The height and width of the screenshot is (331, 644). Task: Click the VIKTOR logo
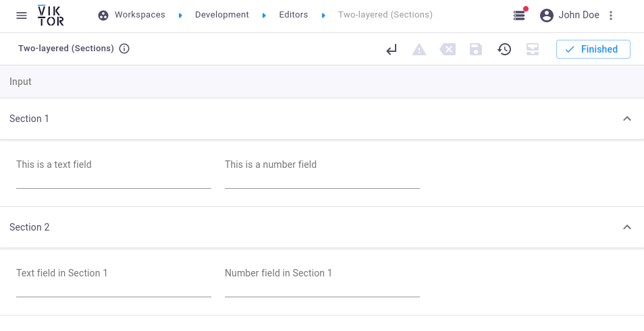pos(51,15)
